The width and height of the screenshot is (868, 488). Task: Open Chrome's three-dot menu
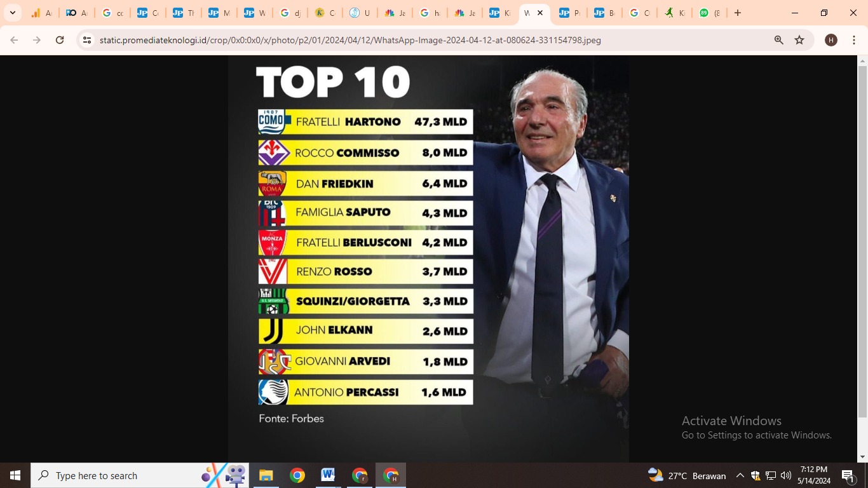coord(853,40)
